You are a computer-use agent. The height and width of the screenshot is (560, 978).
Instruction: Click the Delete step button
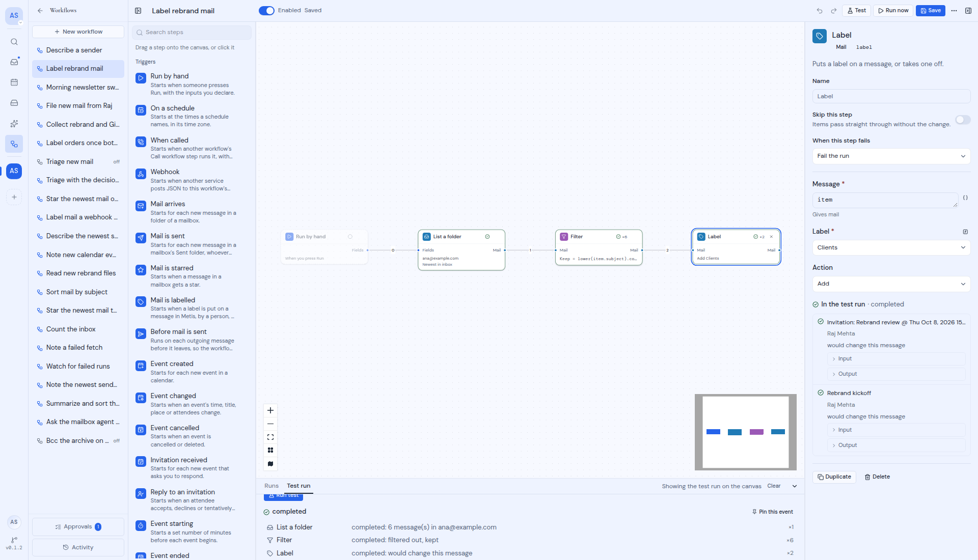coord(877,477)
